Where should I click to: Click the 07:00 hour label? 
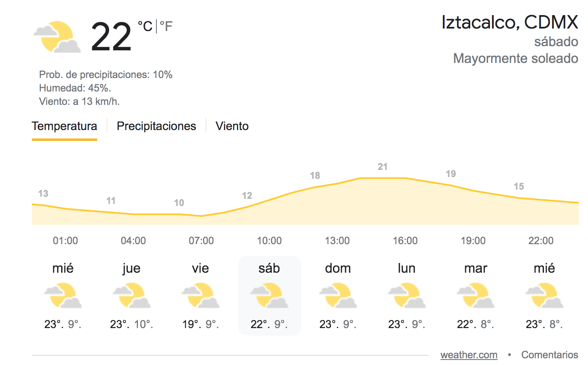coord(201,241)
